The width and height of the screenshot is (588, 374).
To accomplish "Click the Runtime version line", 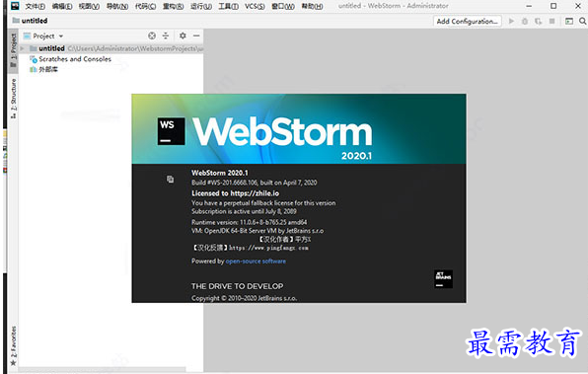I will click(x=249, y=222).
